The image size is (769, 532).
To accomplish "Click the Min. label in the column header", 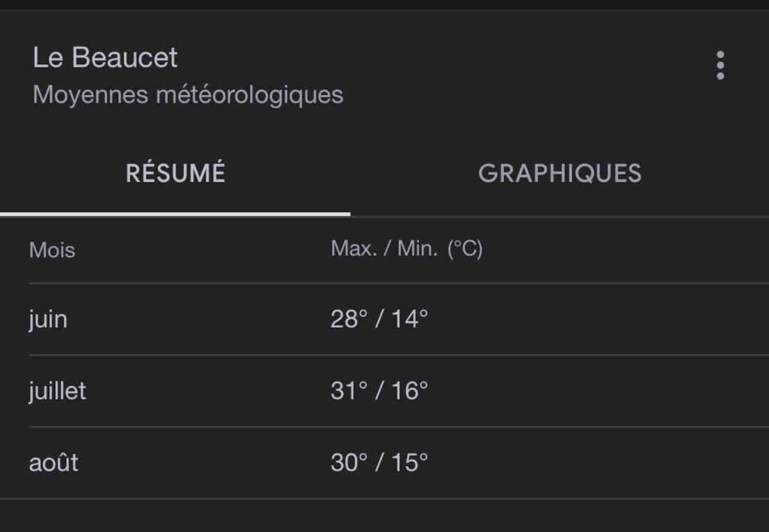I will click(418, 249).
